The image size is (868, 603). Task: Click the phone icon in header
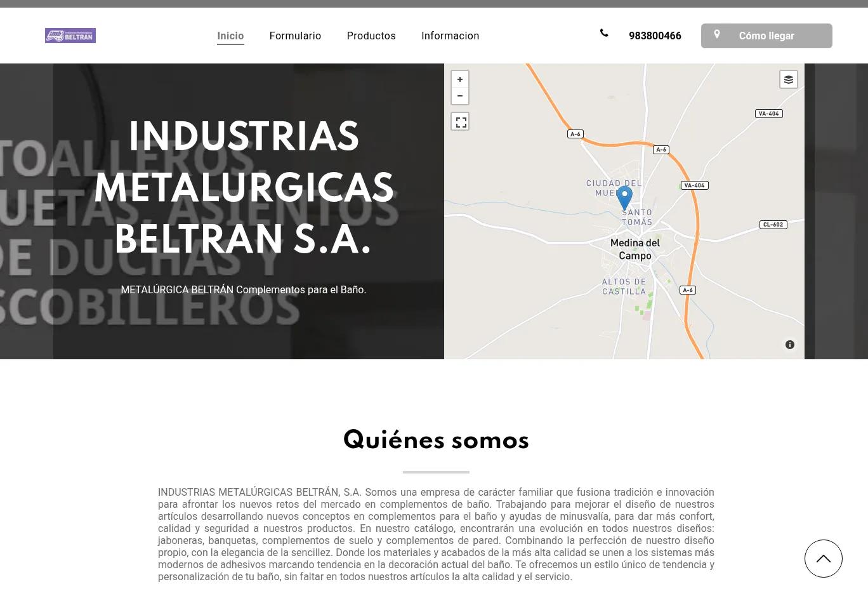(604, 34)
